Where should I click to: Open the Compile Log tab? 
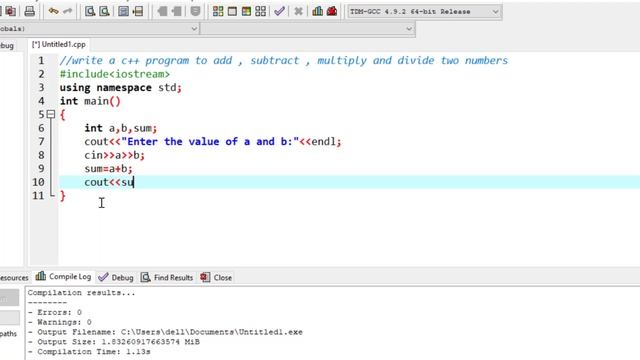63,277
